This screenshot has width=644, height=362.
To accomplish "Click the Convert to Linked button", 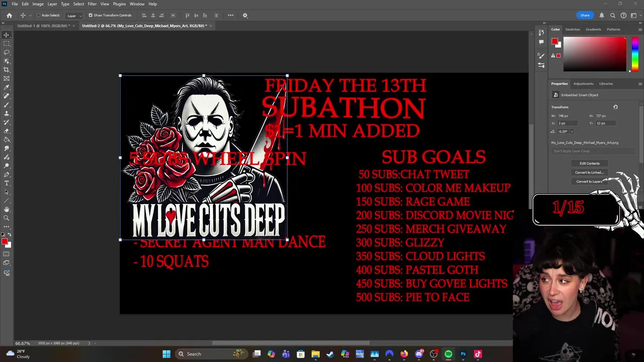I will point(589,172).
